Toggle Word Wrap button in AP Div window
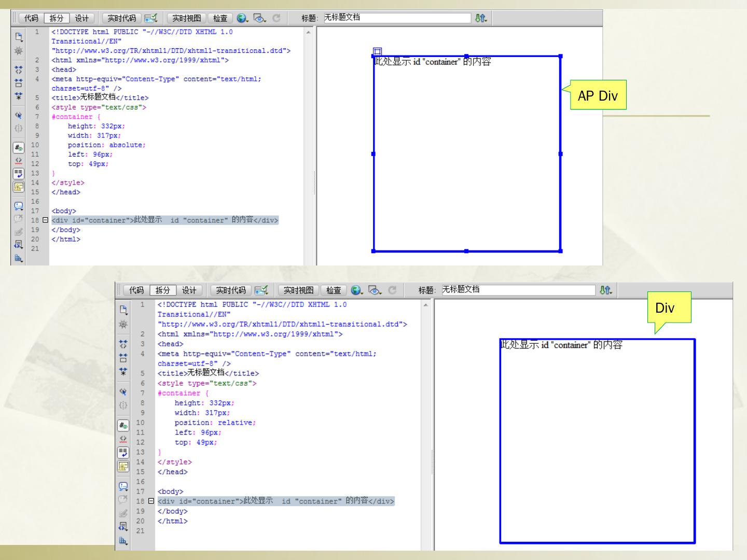This screenshot has height=560, width=747. coord(19,174)
